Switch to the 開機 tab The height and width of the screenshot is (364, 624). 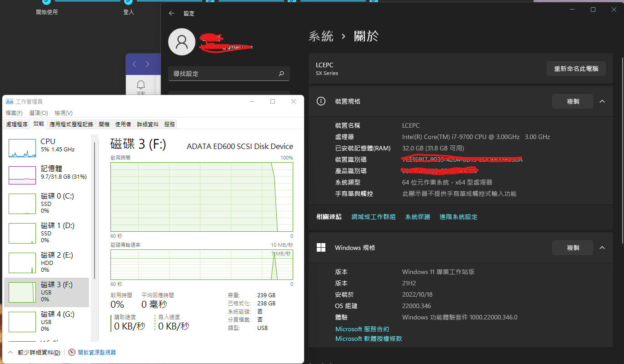(104, 124)
